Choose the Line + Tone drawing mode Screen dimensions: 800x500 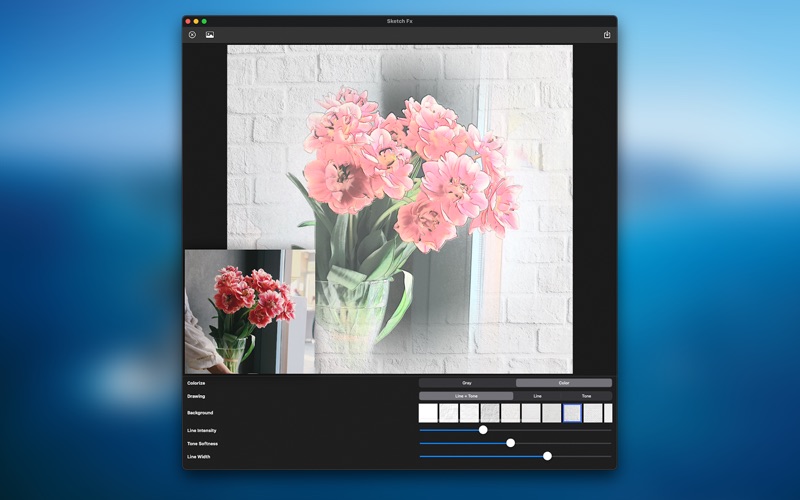[x=466, y=396]
